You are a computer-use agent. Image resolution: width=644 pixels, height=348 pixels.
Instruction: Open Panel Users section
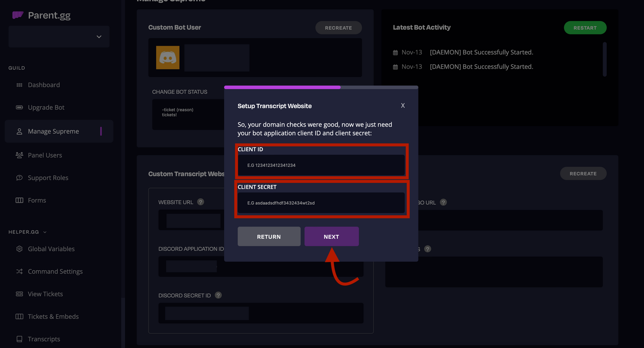pos(45,155)
